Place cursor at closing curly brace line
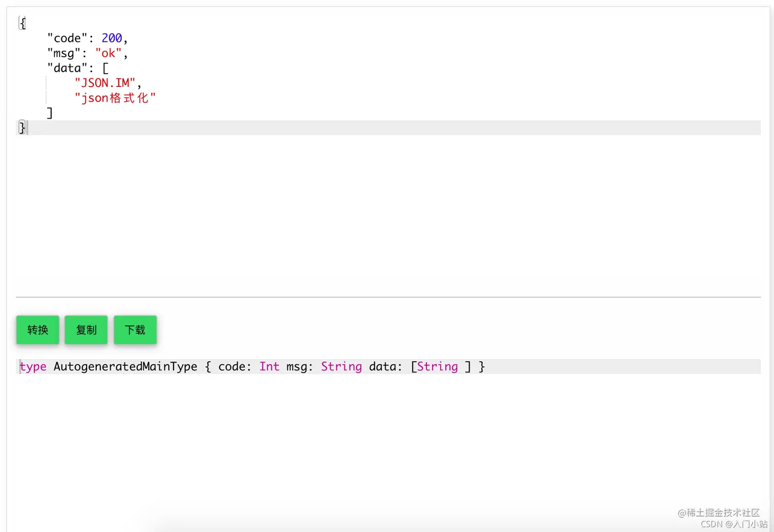 (389, 128)
